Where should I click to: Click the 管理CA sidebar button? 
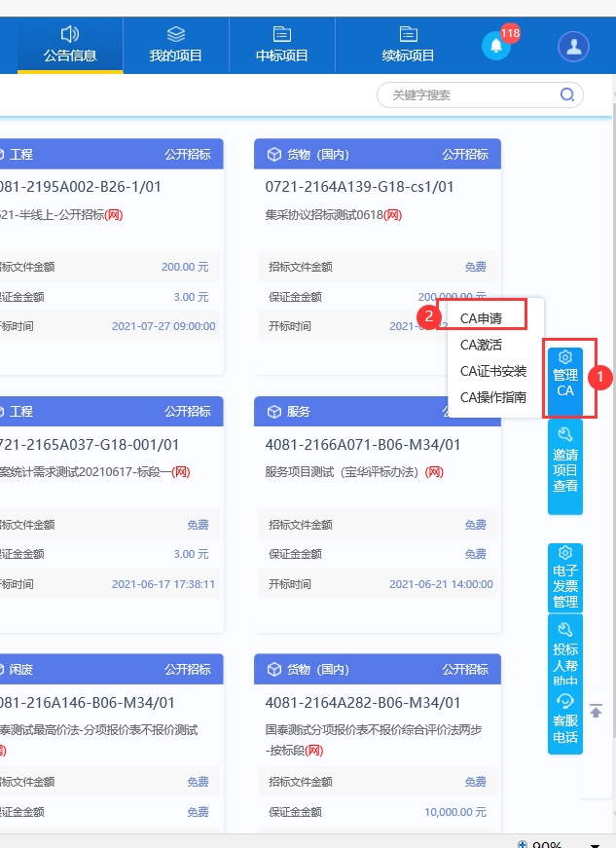tap(565, 377)
